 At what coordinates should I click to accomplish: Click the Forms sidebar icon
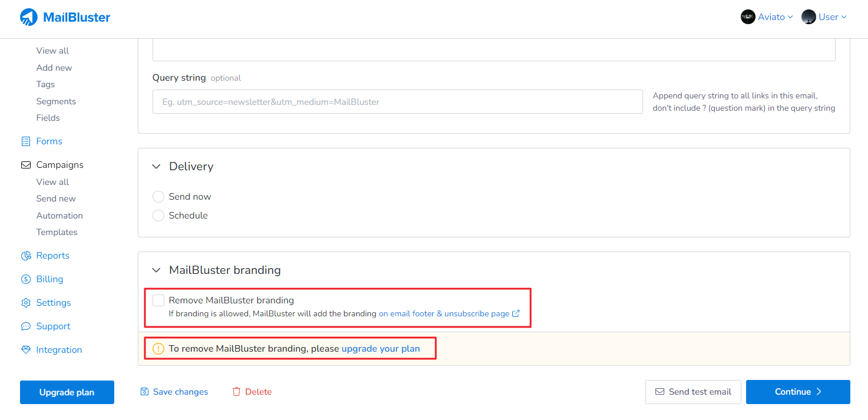(x=26, y=141)
